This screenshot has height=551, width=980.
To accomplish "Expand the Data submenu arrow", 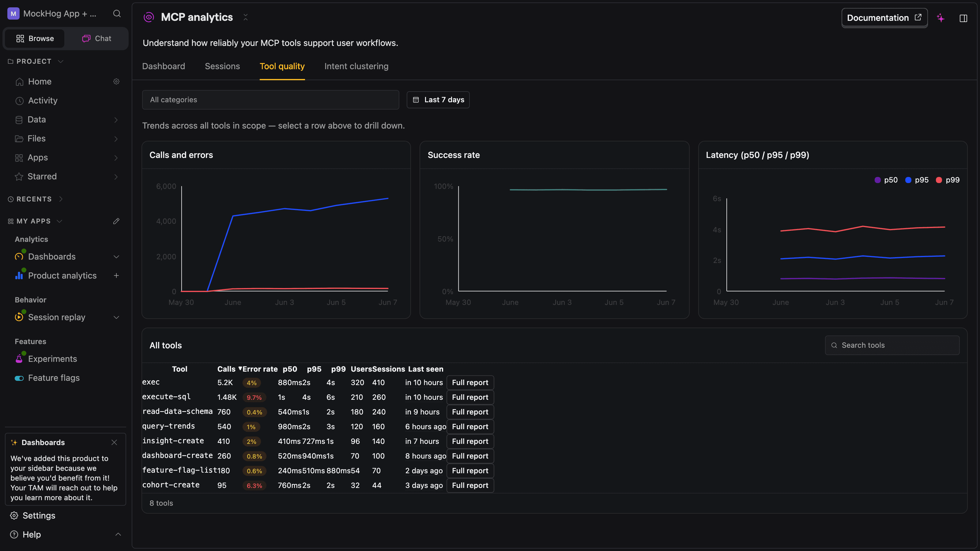I will [116, 120].
